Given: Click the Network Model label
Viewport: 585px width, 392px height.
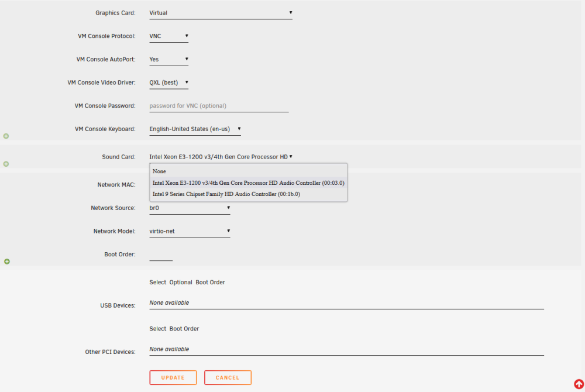Looking at the screenshot, I should [114, 231].
